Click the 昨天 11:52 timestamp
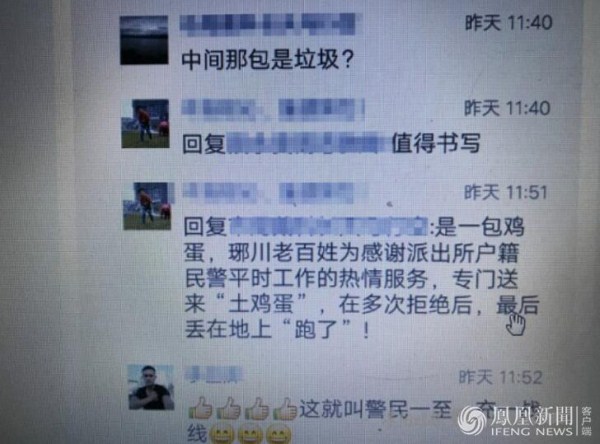 click(x=501, y=377)
